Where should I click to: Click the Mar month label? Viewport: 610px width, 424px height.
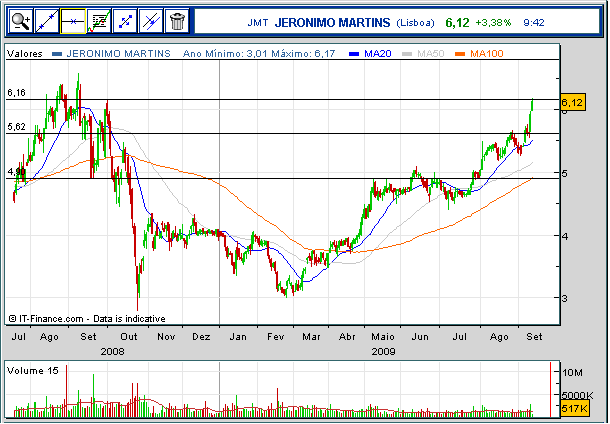coord(311,336)
